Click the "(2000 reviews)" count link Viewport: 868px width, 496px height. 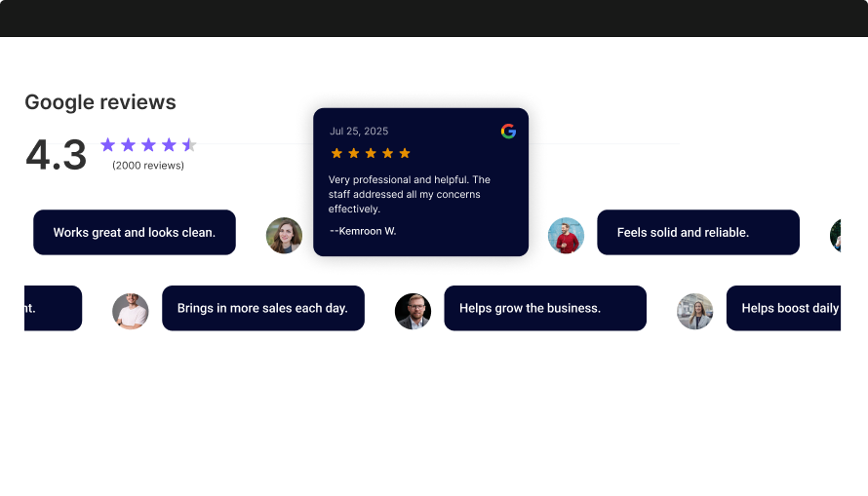point(148,166)
